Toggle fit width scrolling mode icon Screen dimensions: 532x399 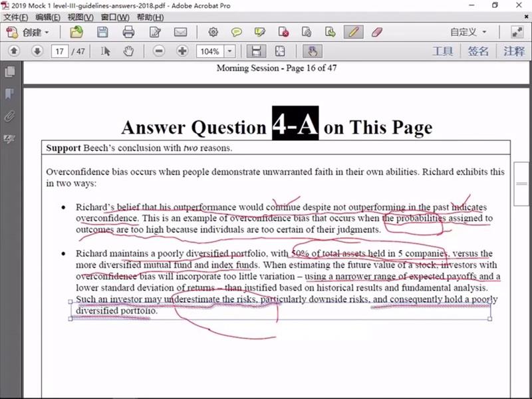256,51
